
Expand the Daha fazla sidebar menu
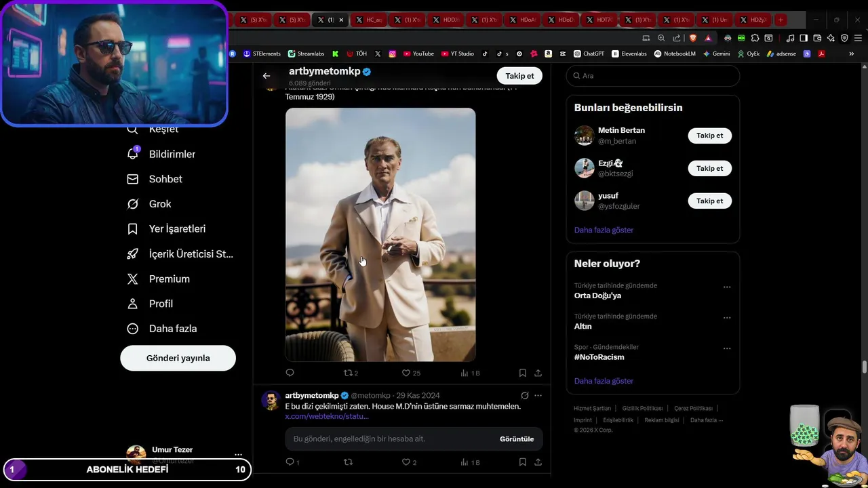pyautogui.click(x=162, y=329)
